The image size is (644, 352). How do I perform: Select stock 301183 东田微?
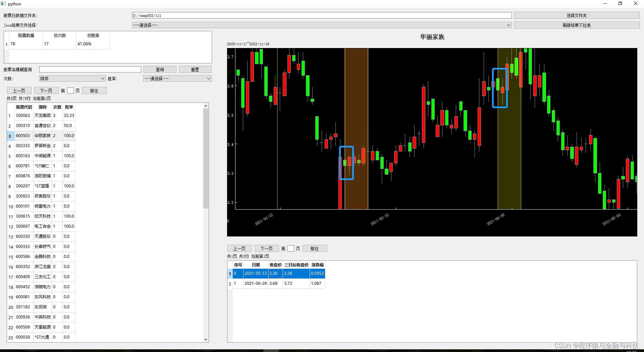(x=42, y=307)
